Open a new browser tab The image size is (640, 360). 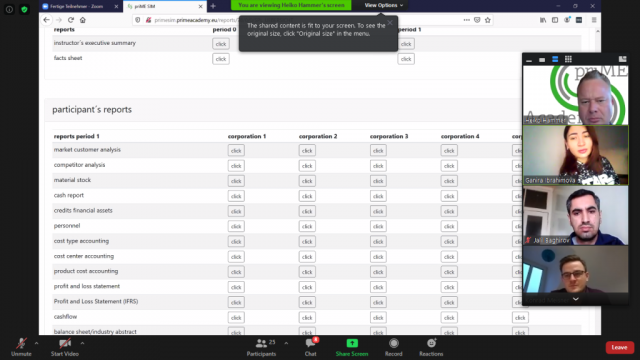point(213,6)
